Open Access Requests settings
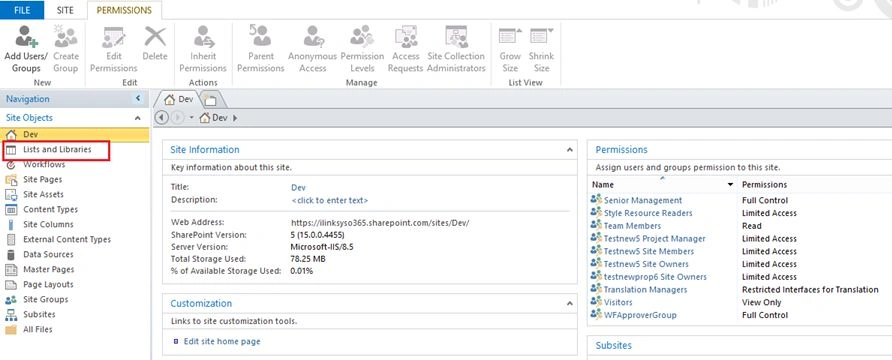Screen dimensions: 892x360 [x=406, y=49]
